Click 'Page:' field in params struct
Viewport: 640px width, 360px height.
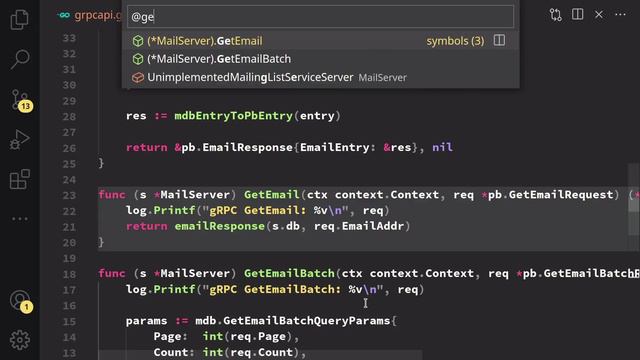171,336
